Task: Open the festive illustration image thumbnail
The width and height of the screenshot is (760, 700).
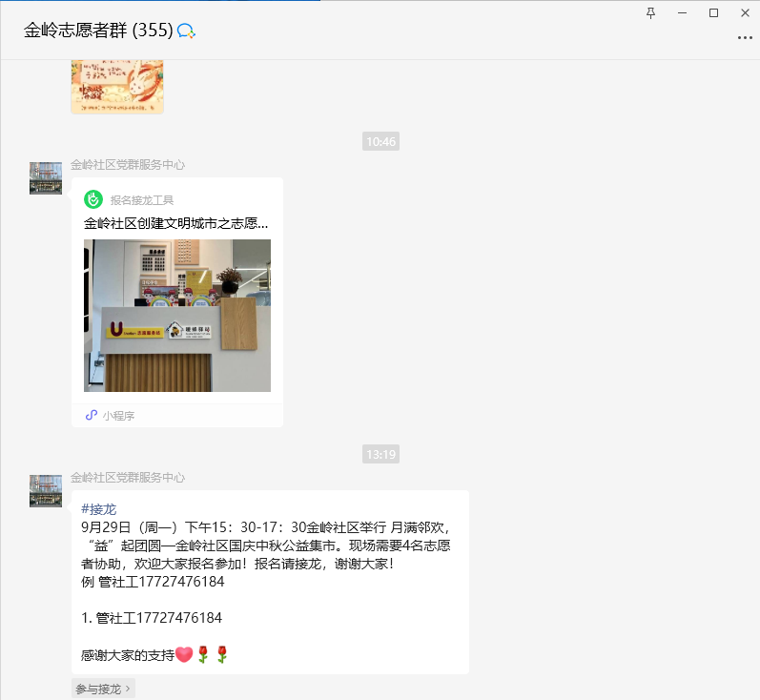Action: (x=117, y=87)
